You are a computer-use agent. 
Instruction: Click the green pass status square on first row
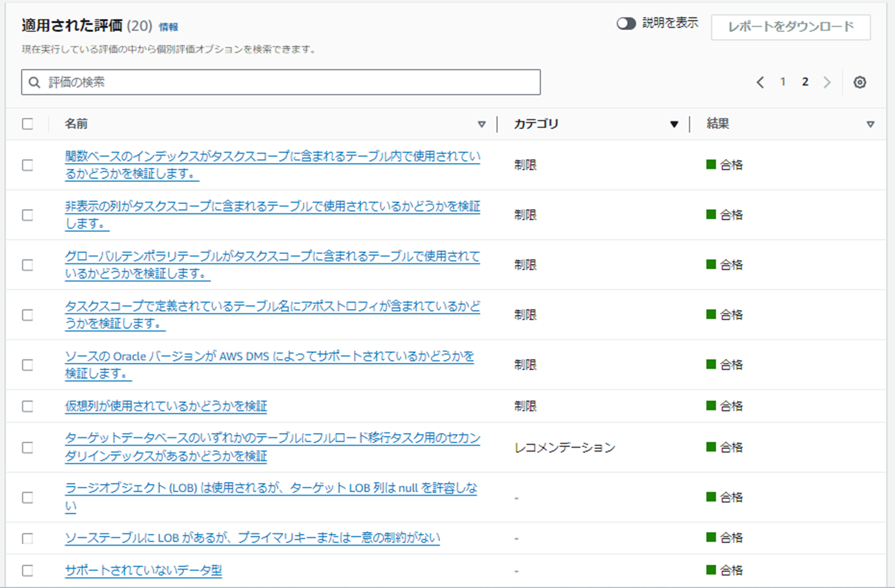[x=711, y=164]
